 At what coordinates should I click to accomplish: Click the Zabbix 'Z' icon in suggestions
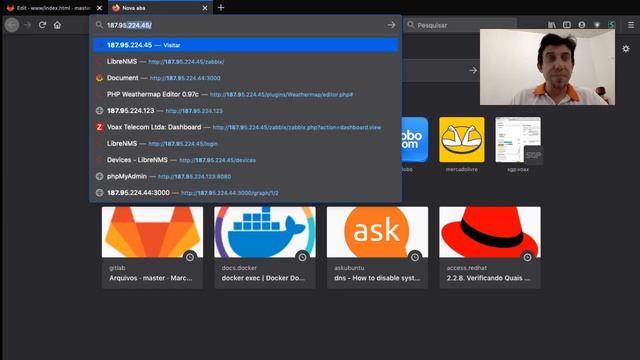[99, 127]
